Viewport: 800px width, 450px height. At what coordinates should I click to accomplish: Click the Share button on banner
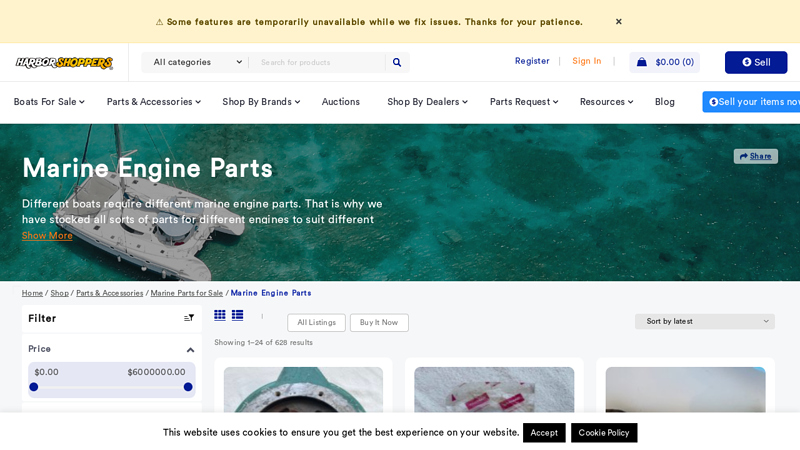point(756,156)
